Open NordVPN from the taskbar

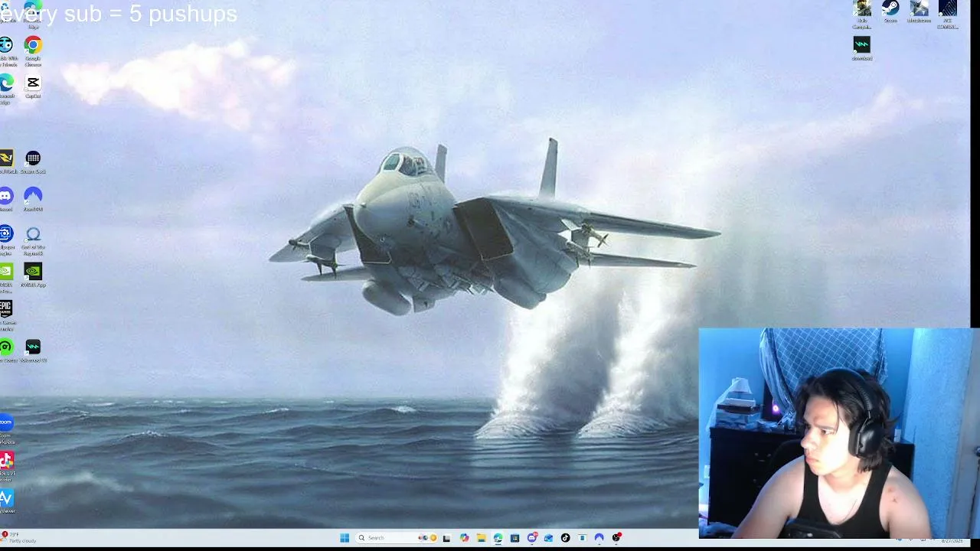(x=599, y=538)
